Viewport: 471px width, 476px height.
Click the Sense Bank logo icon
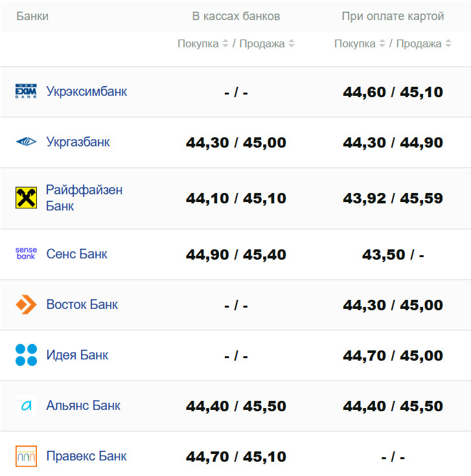pyautogui.click(x=26, y=254)
